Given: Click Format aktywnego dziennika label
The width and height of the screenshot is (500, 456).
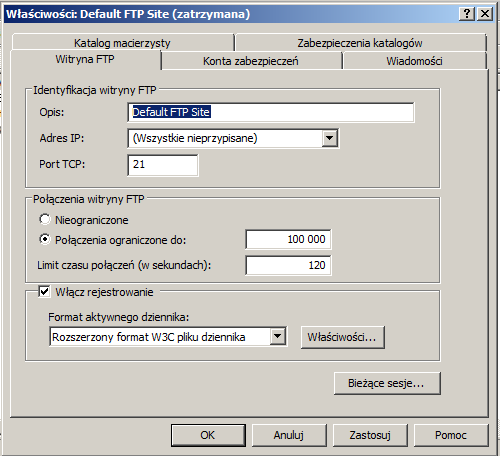Looking at the screenshot, I should coord(119,317).
